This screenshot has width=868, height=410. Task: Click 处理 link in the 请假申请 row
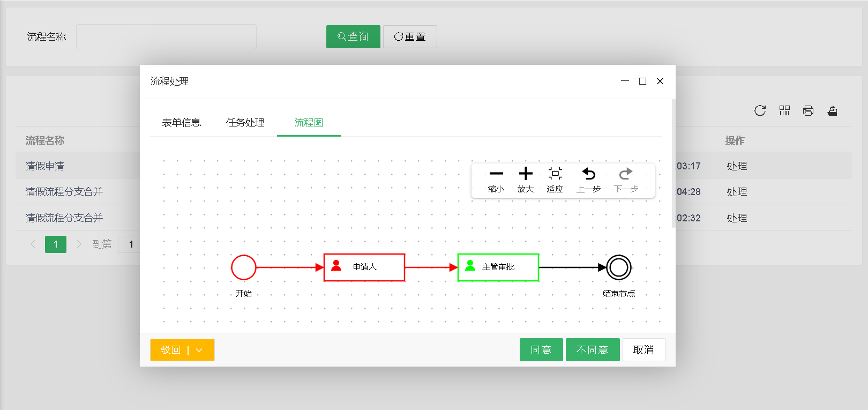(737, 166)
